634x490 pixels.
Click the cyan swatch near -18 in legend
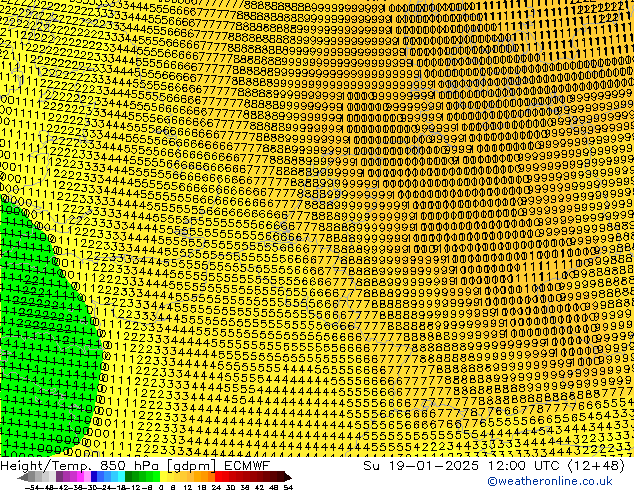121,477
